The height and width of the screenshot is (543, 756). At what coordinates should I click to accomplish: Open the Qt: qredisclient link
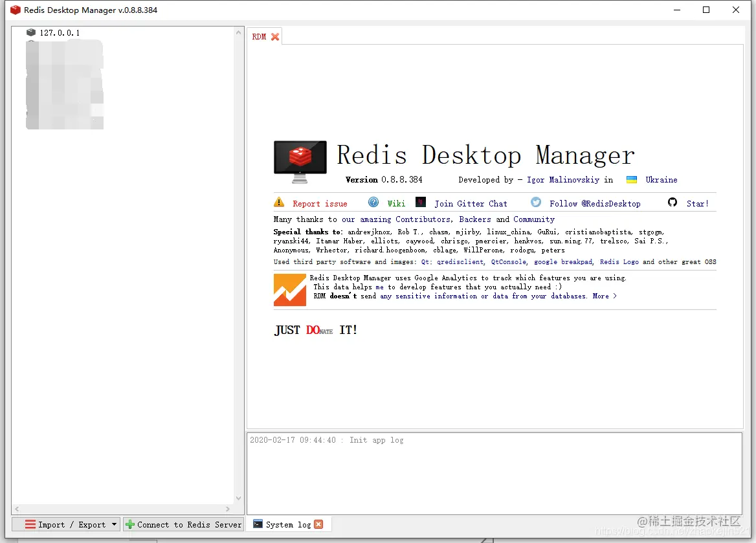[x=452, y=262]
